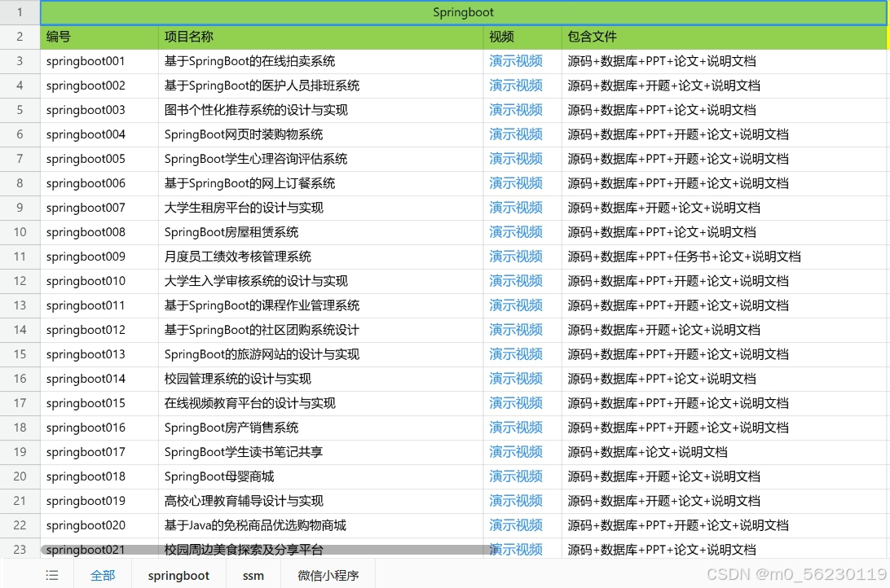This screenshot has height=588, width=890.
Task: Open 演示视频 link for springboot015
Action: click(516, 402)
